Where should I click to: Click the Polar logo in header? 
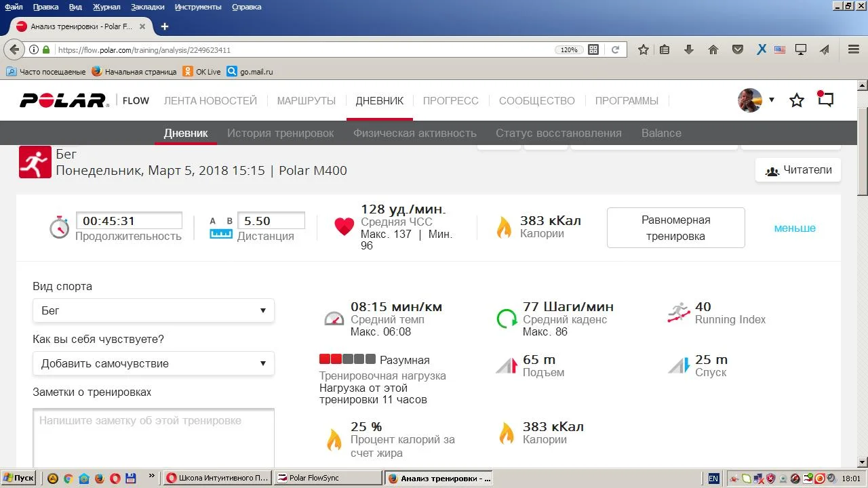tap(64, 100)
